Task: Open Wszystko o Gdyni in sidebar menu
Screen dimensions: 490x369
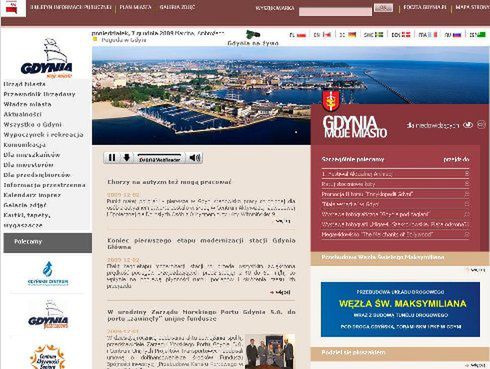Action: click(32, 124)
